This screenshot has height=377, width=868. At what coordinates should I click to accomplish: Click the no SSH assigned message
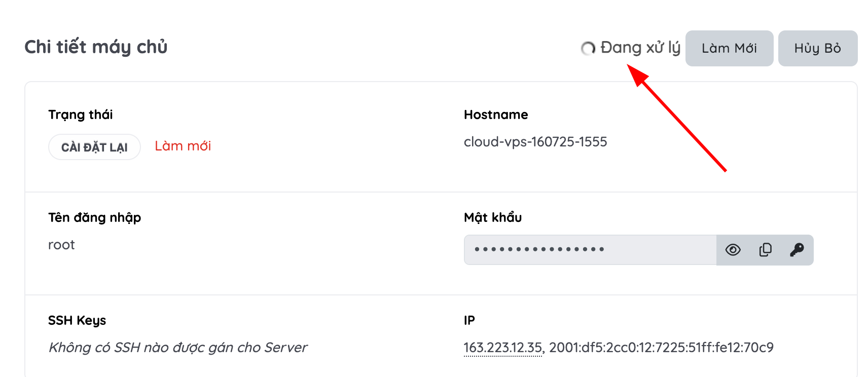(x=177, y=348)
